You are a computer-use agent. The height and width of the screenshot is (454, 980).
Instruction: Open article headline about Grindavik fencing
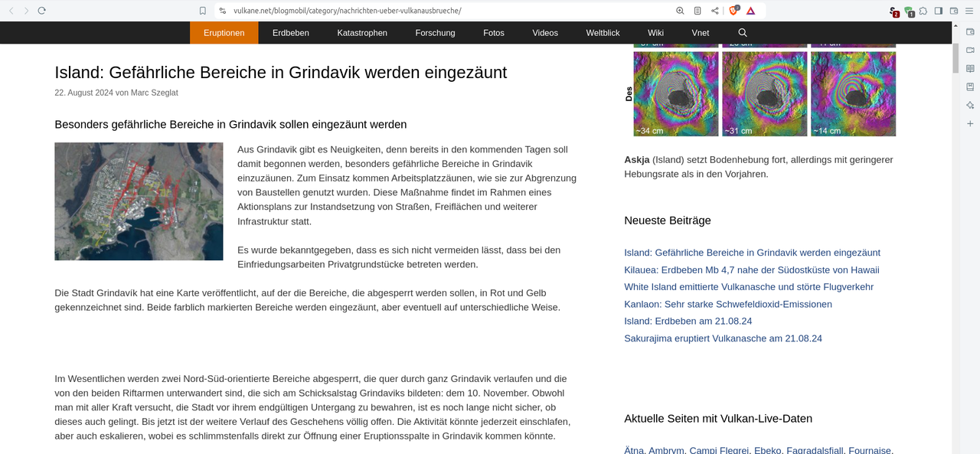point(280,72)
